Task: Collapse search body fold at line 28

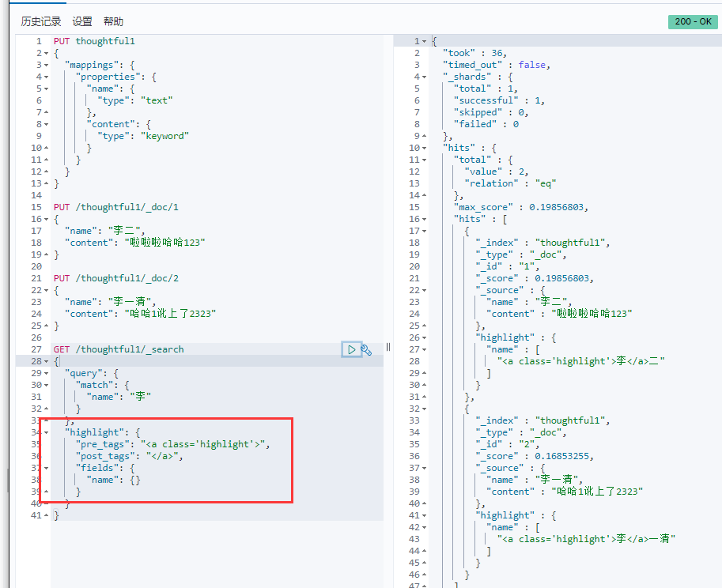Action: [x=46, y=362]
